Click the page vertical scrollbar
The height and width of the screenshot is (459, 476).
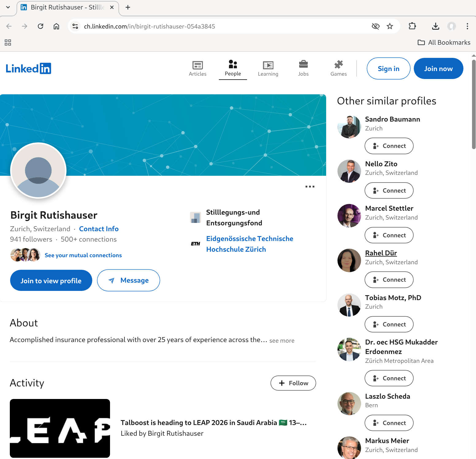click(x=474, y=104)
